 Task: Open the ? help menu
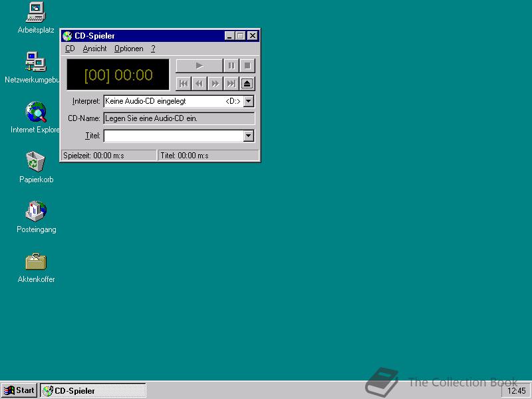tap(153, 49)
